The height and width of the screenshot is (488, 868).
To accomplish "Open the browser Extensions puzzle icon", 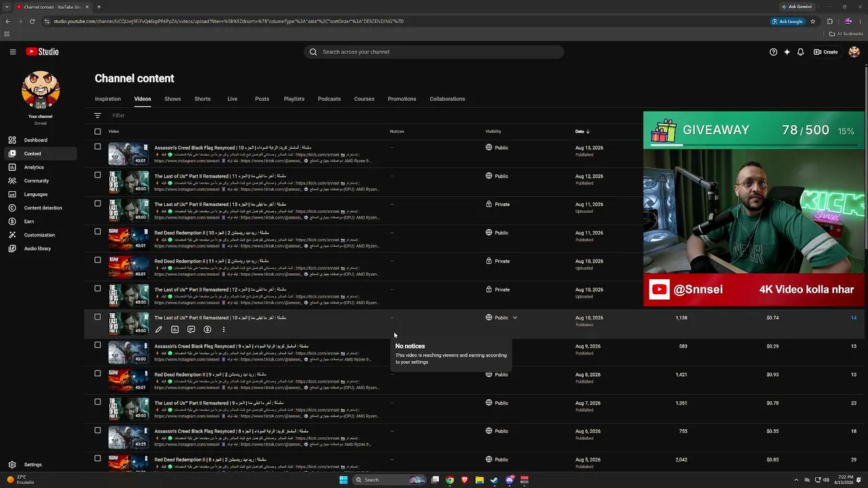I will click(x=829, y=21).
